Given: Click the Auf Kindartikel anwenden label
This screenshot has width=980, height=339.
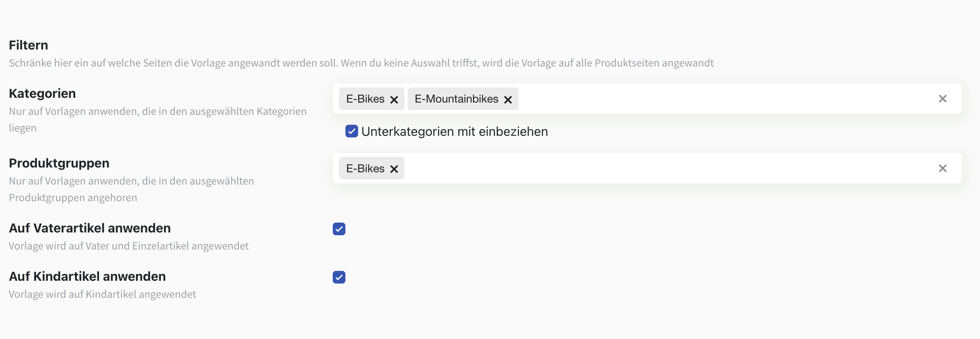Looking at the screenshot, I should pos(88,276).
